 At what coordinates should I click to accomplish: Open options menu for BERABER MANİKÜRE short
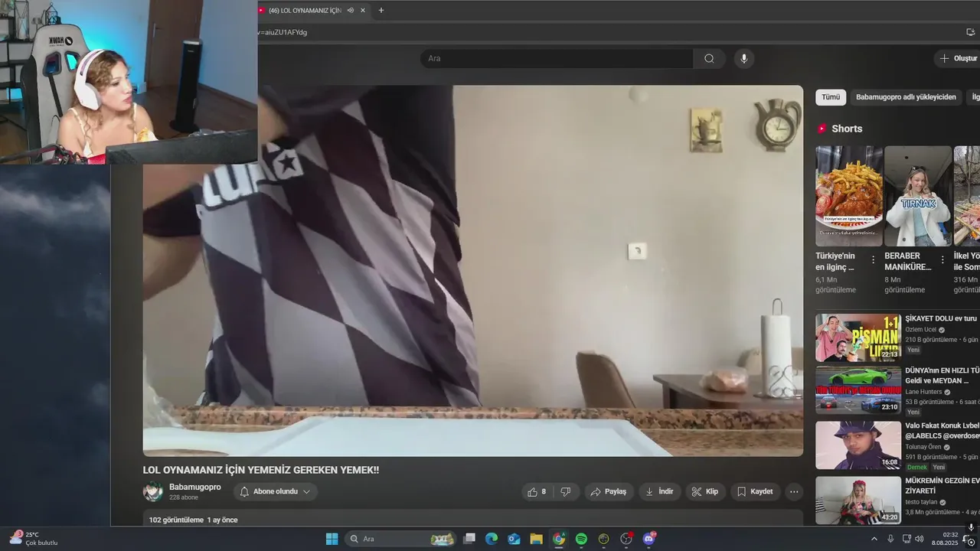942,260
